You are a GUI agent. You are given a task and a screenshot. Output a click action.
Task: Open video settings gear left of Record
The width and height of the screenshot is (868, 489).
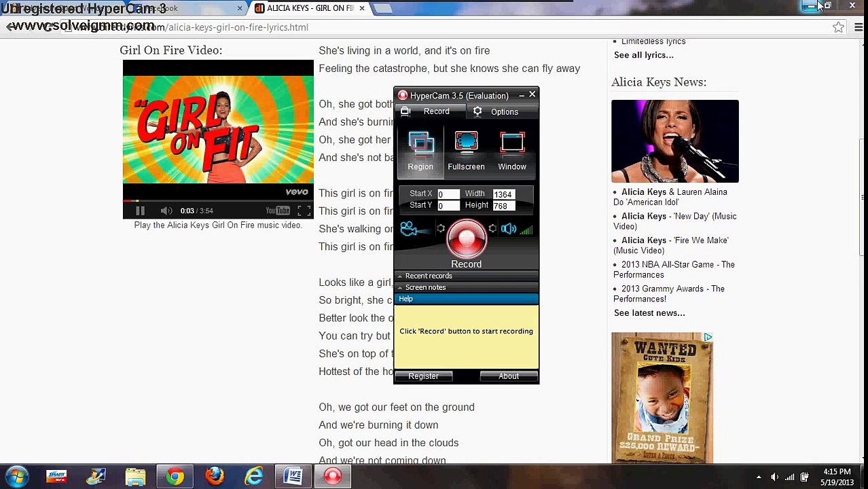click(441, 229)
